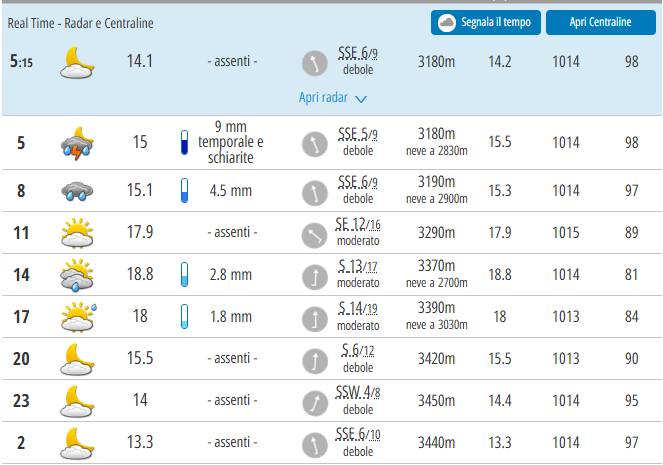Click the thunderstorm icon in the 5 row
The height and width of the screenshot is (465, 663).
pos(77,143)
